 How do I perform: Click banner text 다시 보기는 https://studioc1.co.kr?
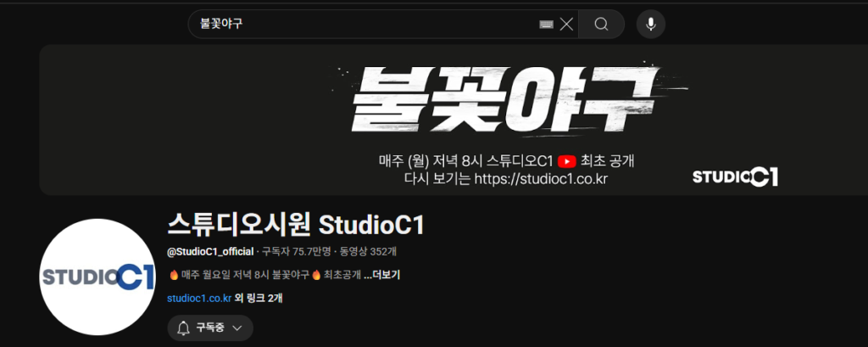pos(506,179)
